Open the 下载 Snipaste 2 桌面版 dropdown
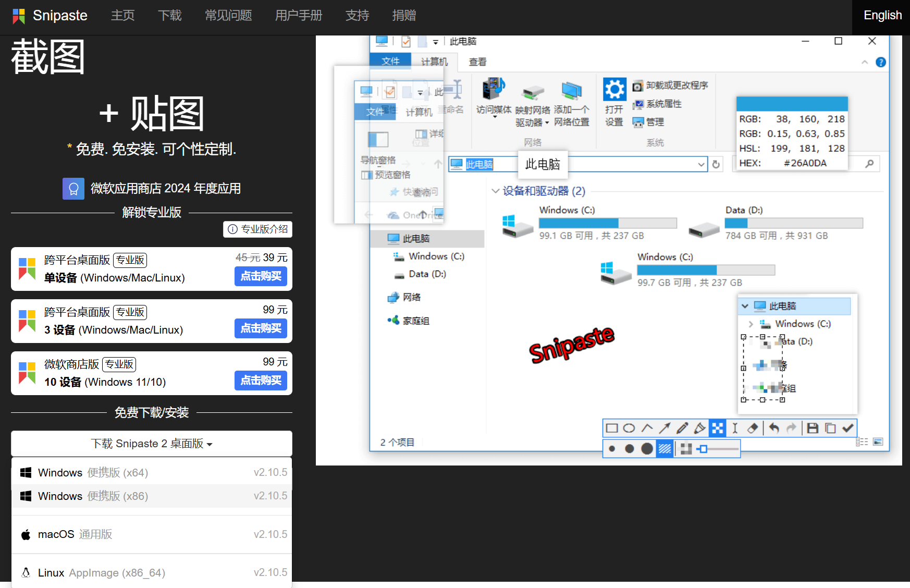Image resolution: width=910 pixels, height=588 pixels. coord(152,444)
